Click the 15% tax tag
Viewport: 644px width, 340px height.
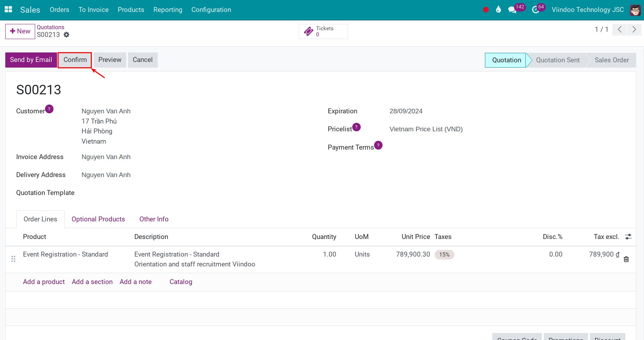[x=444, y=254]
